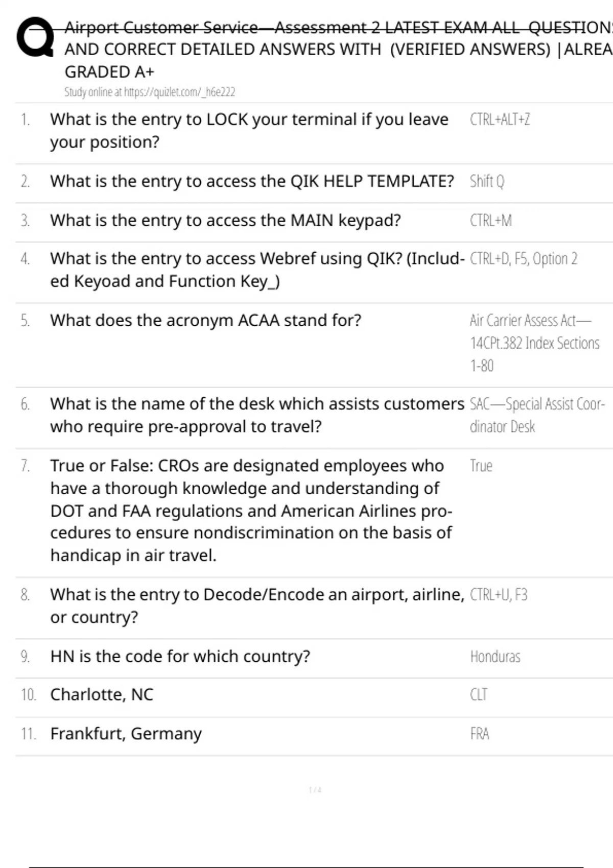
Task: Click the page number indicator at bottom
Action: [x=315, y=790]
